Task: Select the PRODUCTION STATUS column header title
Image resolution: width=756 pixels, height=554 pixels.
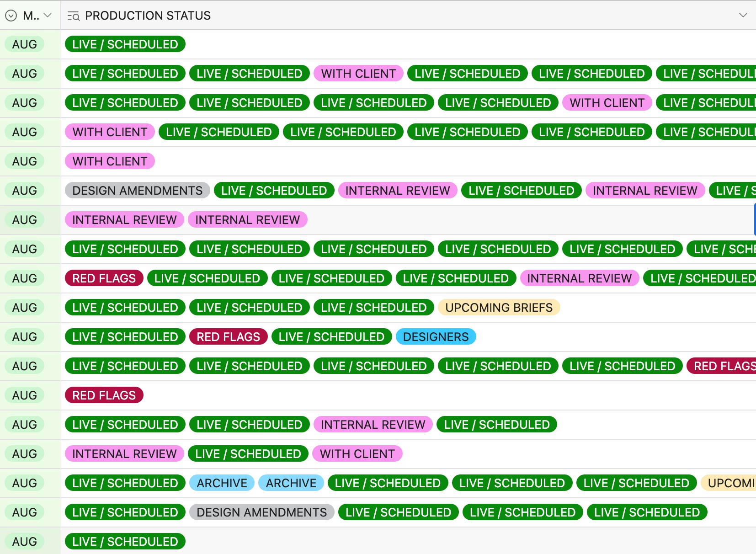Action: (148, 16)
